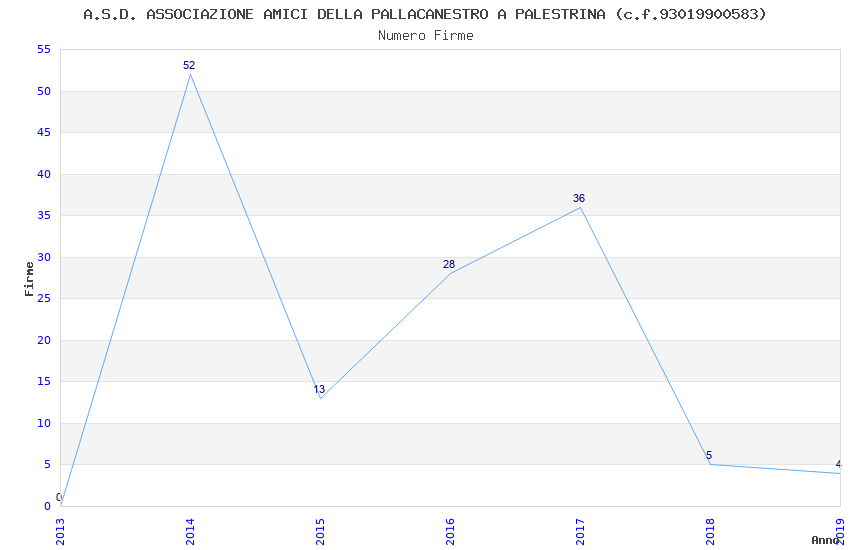Select the 2018 x-axis year label
The height and width of the screenshot is (550, 850).
coord(710,530)
